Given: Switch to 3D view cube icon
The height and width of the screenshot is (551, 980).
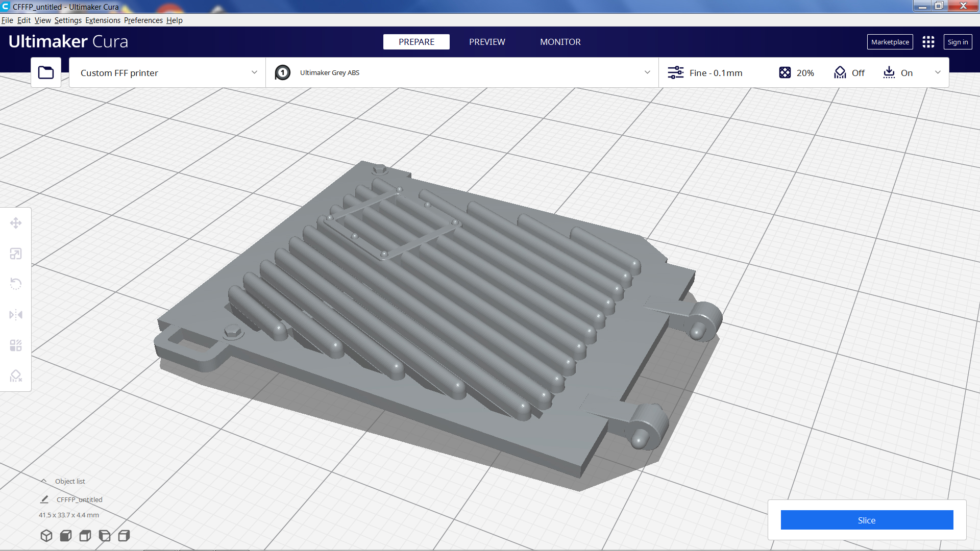Looking at the screenshot, I should tap(46, 536).
